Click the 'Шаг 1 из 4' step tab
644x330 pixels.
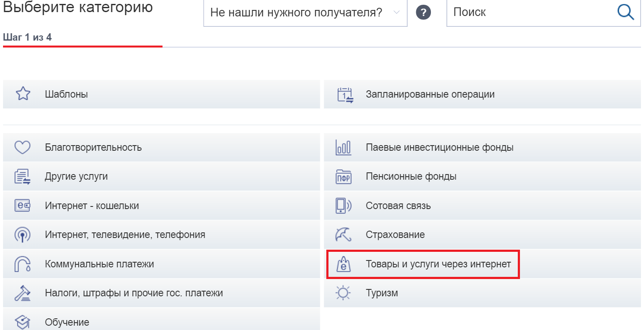[x=27, y=38]
